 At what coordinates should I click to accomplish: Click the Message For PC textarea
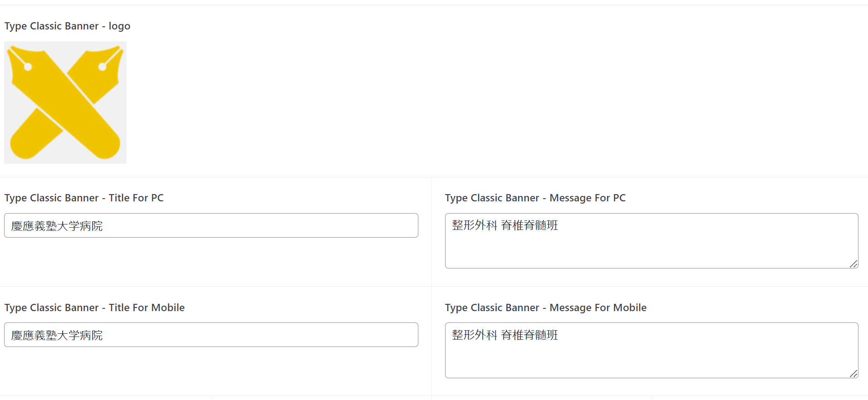(652, 241)
